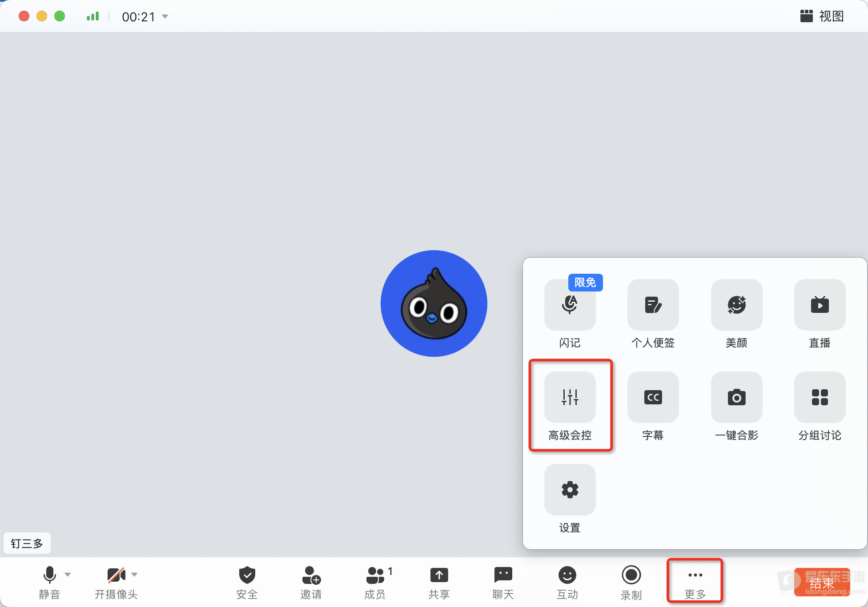
Task: Start 录制 recording
Action: pos(631,583)
